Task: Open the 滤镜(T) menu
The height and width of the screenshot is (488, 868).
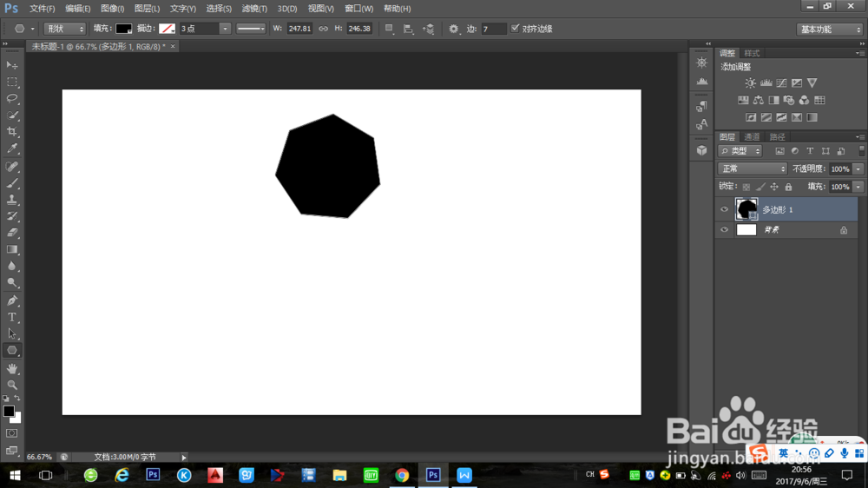Action: [254, 9]
